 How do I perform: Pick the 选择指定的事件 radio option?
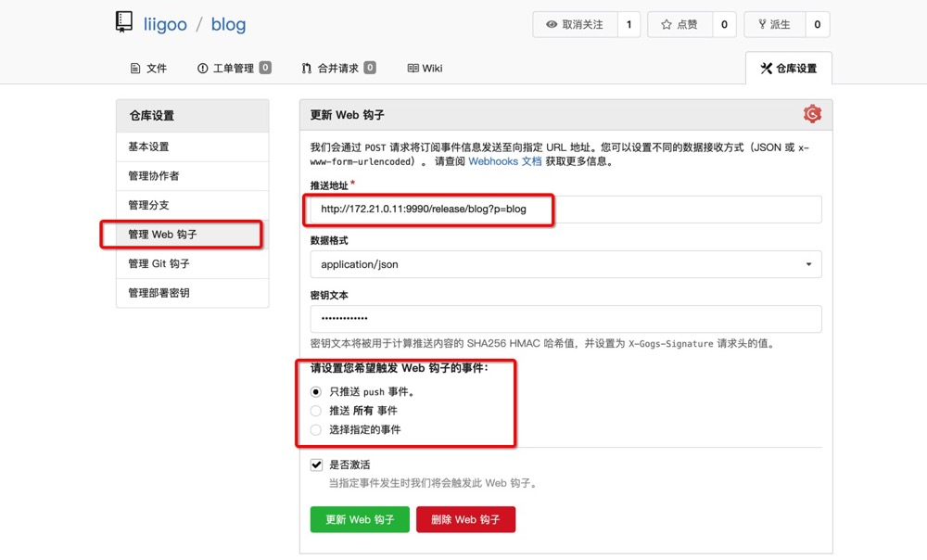pos(316,430)
